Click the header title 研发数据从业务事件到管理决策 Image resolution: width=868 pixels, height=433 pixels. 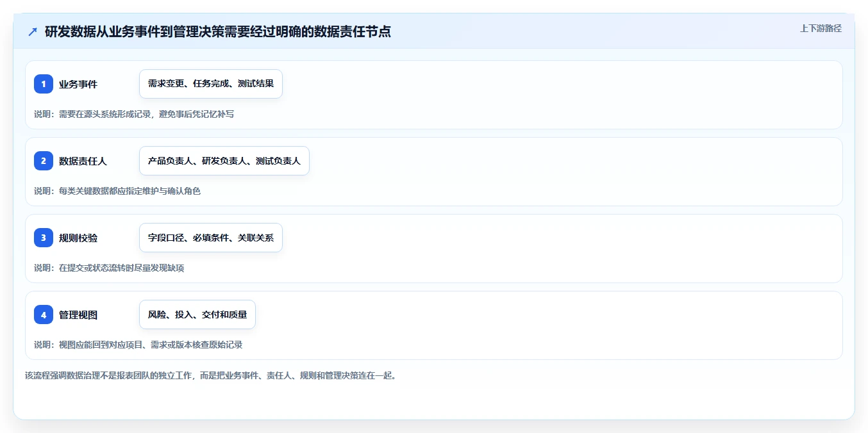coord(218,31)
